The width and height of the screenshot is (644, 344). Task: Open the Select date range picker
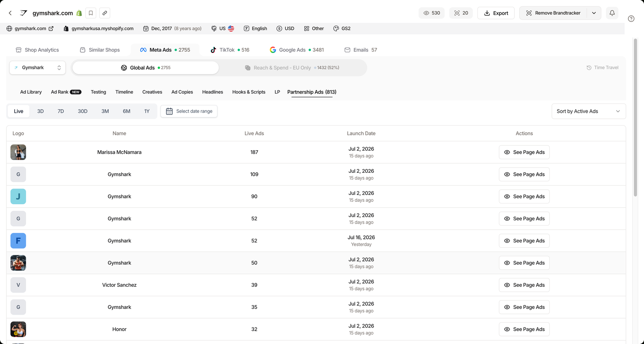189,111
